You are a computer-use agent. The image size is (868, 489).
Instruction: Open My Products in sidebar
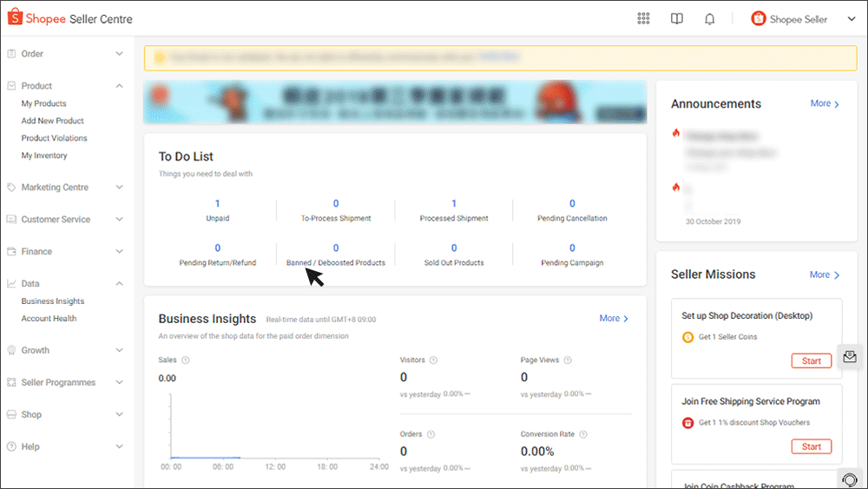click(x=43, y=103)
